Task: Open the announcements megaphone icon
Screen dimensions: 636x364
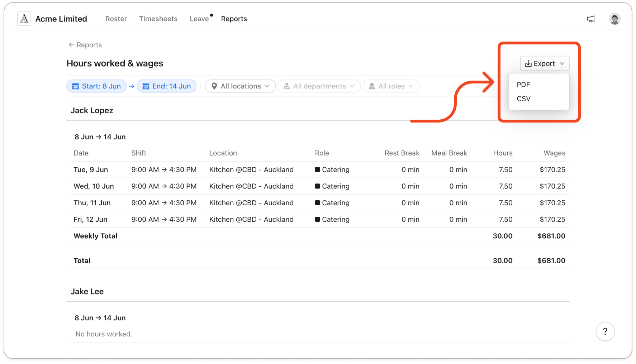Action: point(590,19)
